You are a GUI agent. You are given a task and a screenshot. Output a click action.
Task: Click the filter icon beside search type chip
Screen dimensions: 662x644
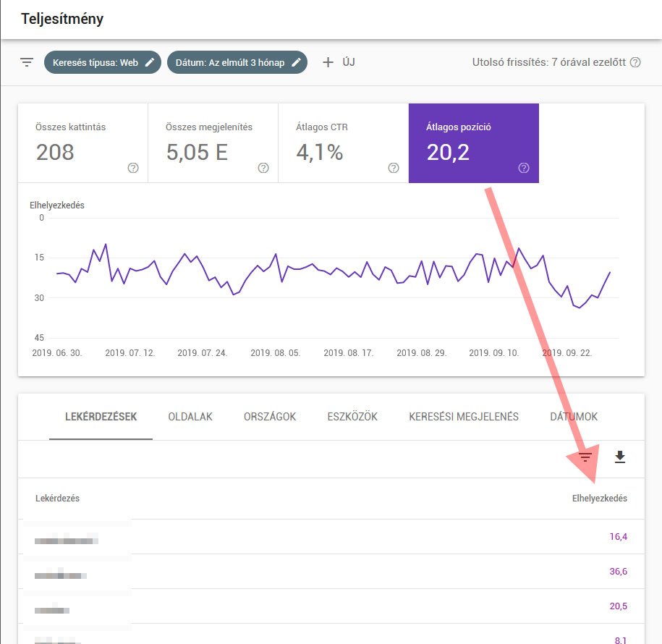tap(27, 62)
